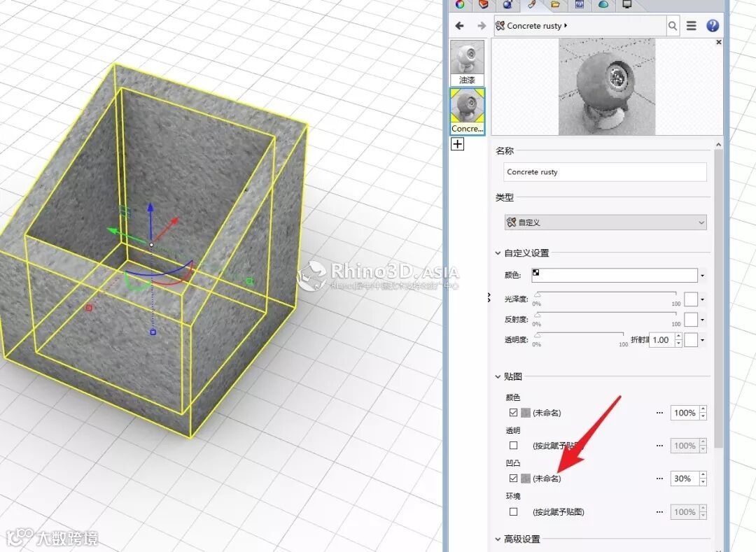Click the 颜色 color swatch bar
The width and height of the screenshot is (756, 552).
[615, 275]
